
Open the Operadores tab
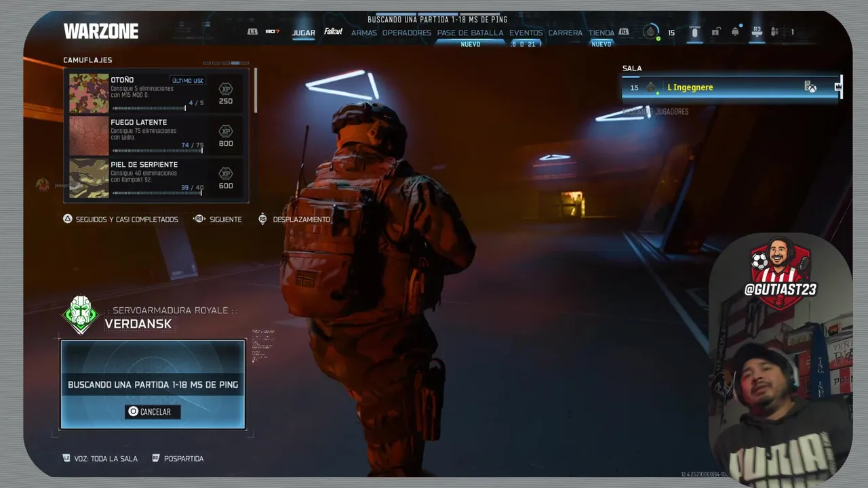tap(407, 33)
